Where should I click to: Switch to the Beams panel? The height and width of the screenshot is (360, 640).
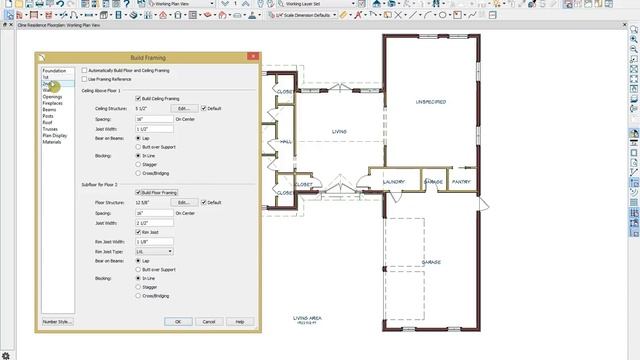pyautogui.click(x=49, y=110)
